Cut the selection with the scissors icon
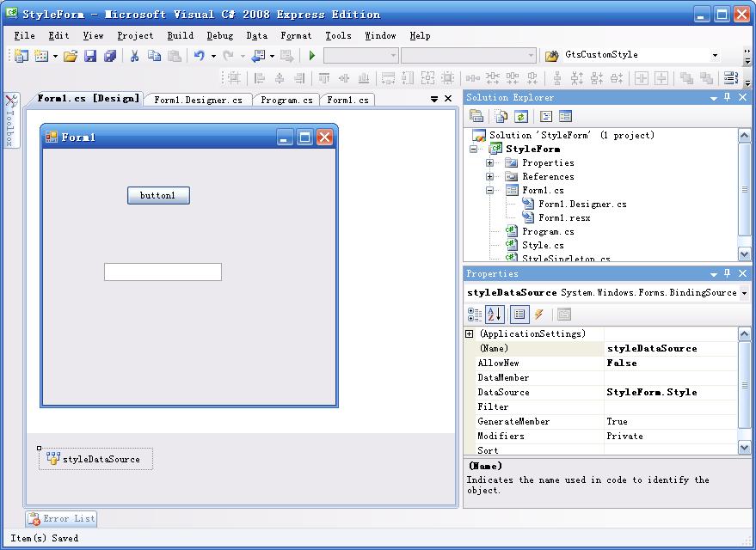This screenshot has height=550, width=756. point(134,56)
